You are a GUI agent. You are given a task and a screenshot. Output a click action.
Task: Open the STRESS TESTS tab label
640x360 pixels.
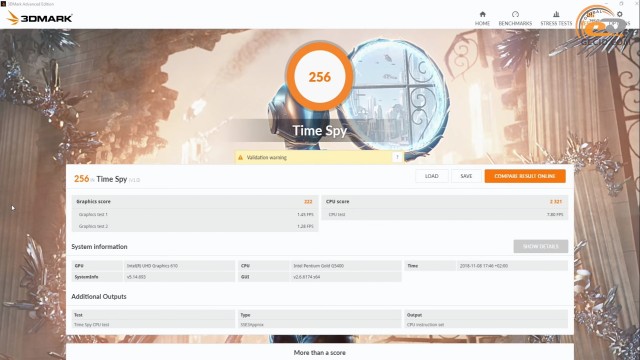[x=556, y=24]
